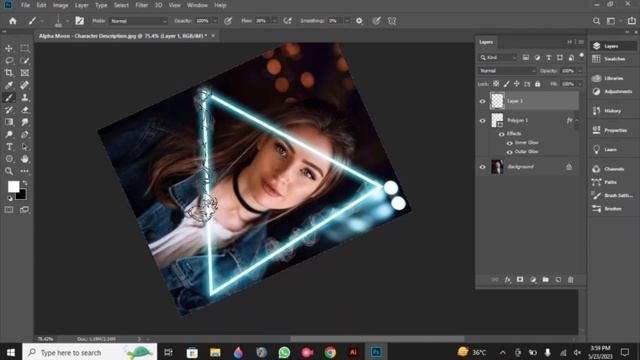Toggle lock all padlock icon
Screen dimensions: 640x360
click(538, 84)
